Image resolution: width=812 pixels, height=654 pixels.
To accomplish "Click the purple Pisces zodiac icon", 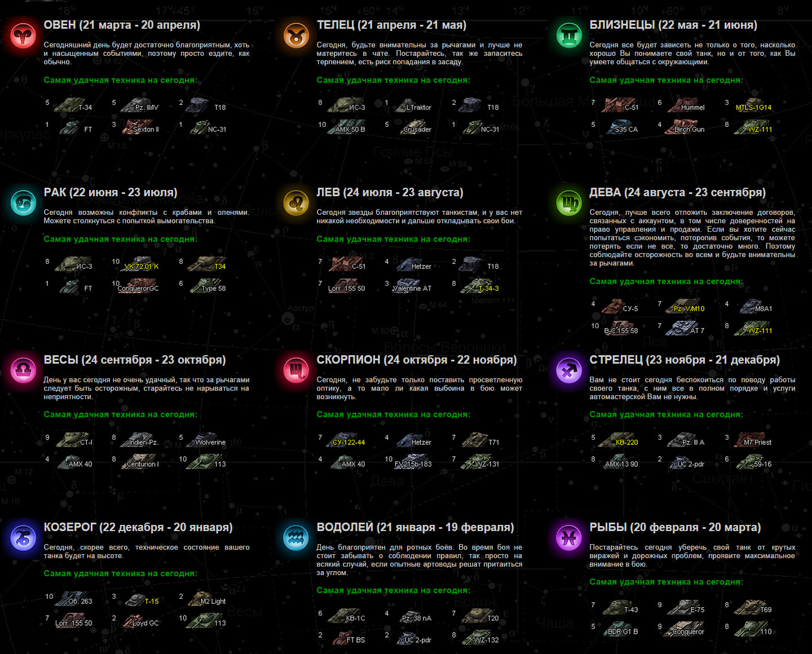I will [x=569, y=537].
